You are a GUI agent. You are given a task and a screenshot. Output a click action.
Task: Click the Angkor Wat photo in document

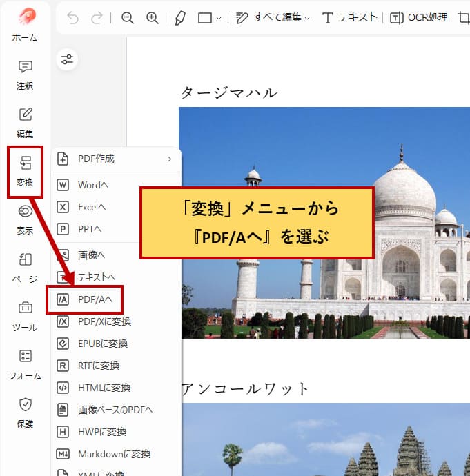pos(326,439)
